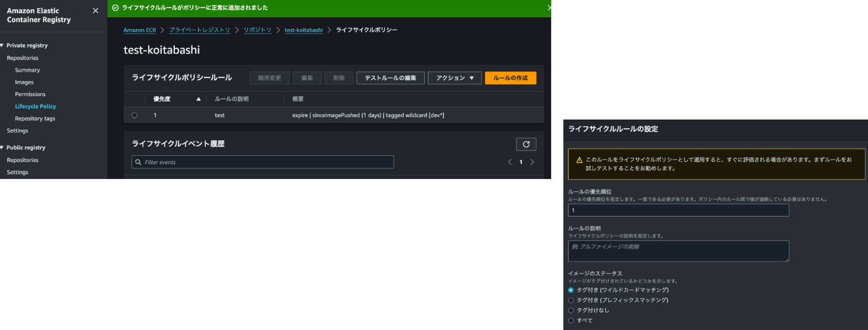Screen dimensions: 868x330
Task: Click the ルールの説明 column header
Action: [x=231, y=99]
